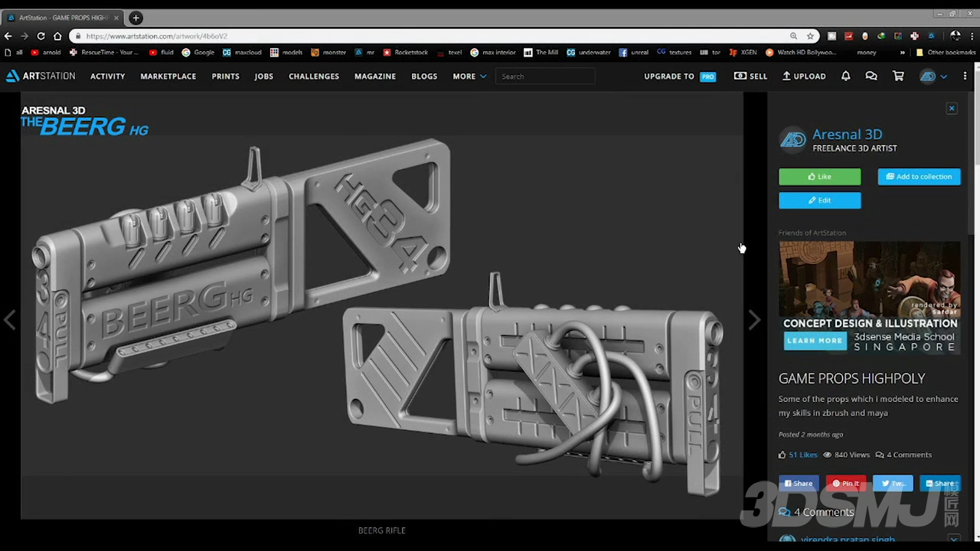
Task: Open the Upload page
Action: click(x=804, y=77)
